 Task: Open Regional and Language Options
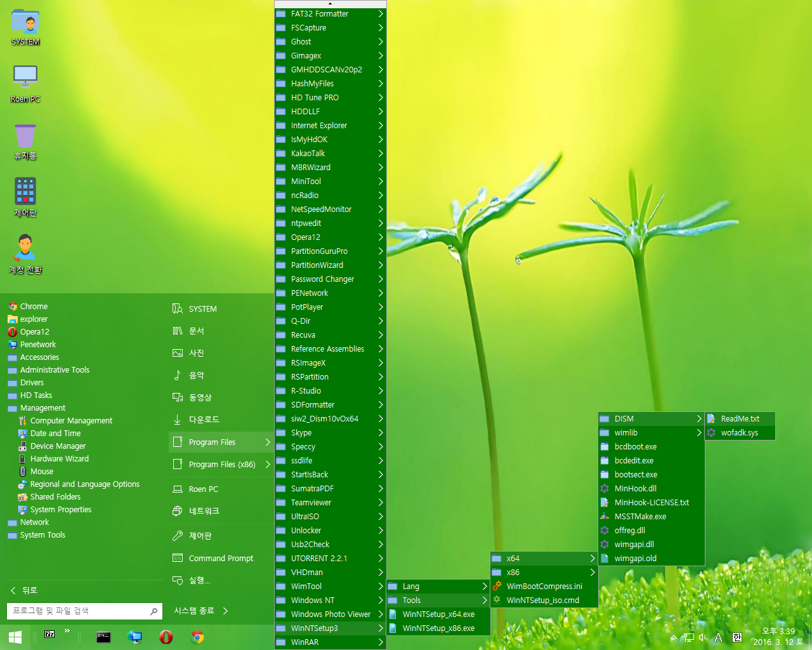[84, 484]
